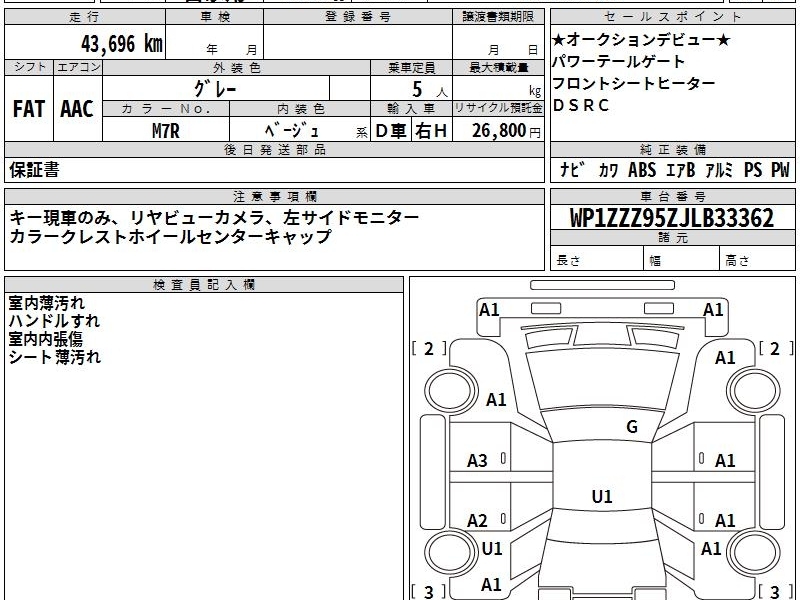Click the リサイクル預託金 header

tap(498, 109)
